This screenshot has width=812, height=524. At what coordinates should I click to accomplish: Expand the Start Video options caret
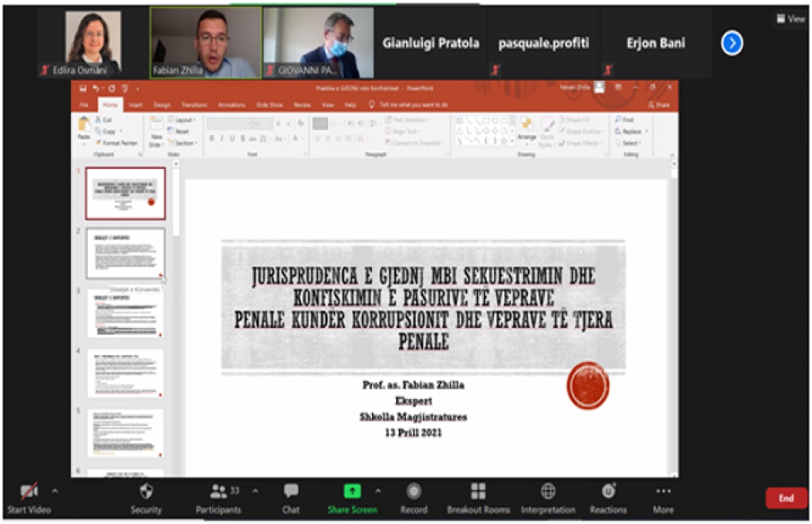(x=55, y=491)
